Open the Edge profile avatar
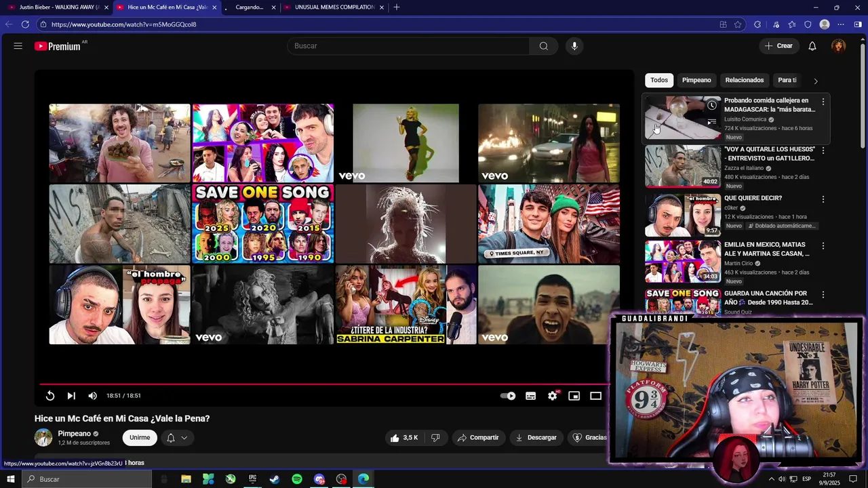The image size is (868, 488). coord(825,24)
